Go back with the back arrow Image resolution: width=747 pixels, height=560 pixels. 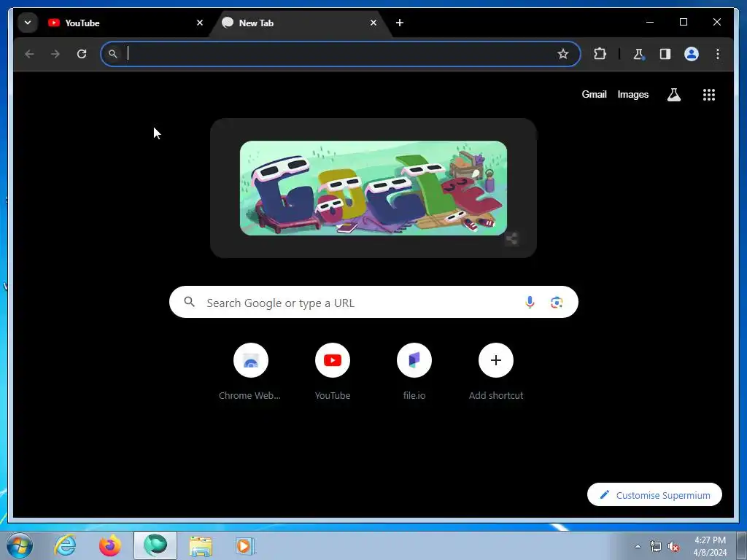[29, 54]
